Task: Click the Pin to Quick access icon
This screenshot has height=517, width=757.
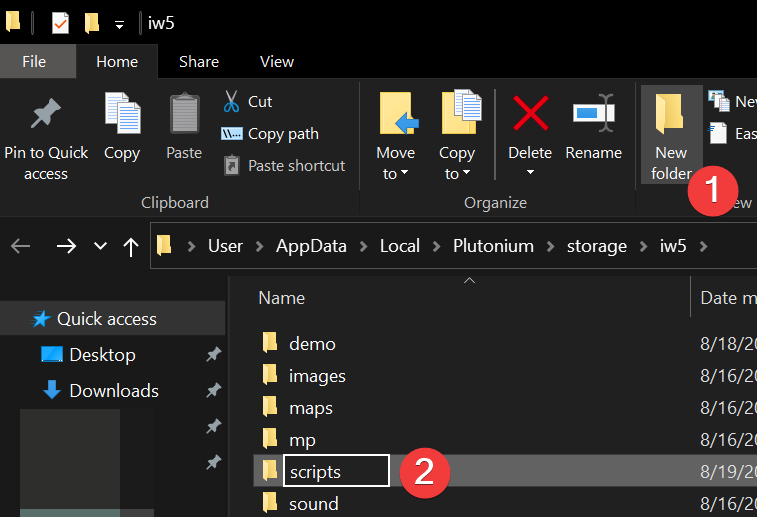Action: pyautogui.click(x=45, y=114)
